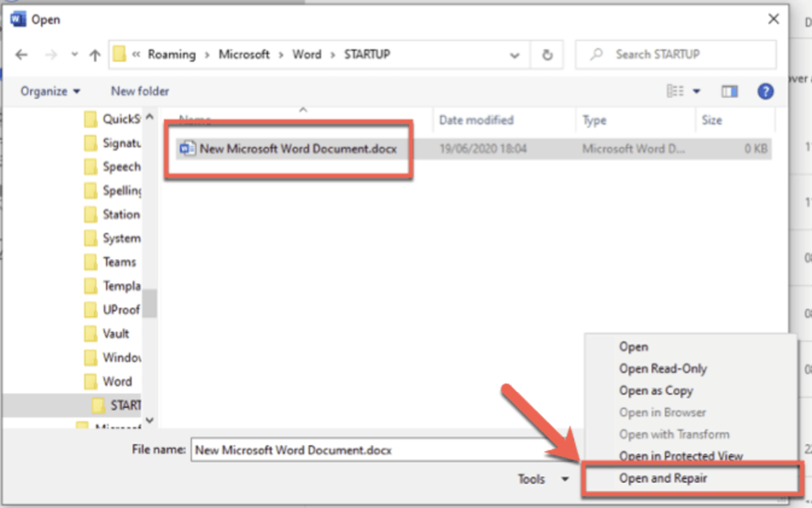Choose Open as Copy option
The height and width of the screenshot is (508, 812).
point(655,390)
